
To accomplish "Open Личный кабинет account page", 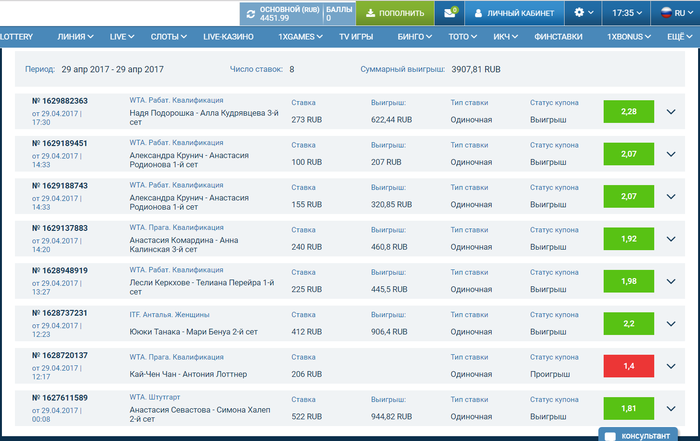I will tap(514, 13).
